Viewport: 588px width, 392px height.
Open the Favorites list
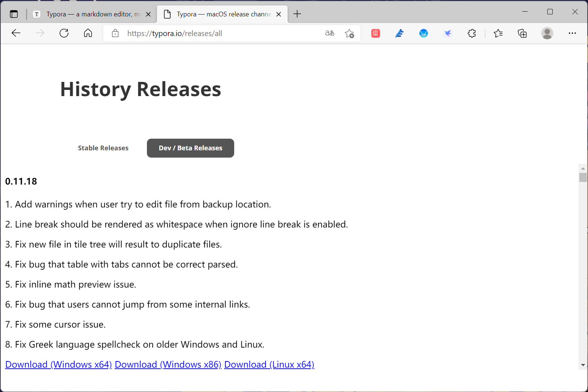coord(498,33)
